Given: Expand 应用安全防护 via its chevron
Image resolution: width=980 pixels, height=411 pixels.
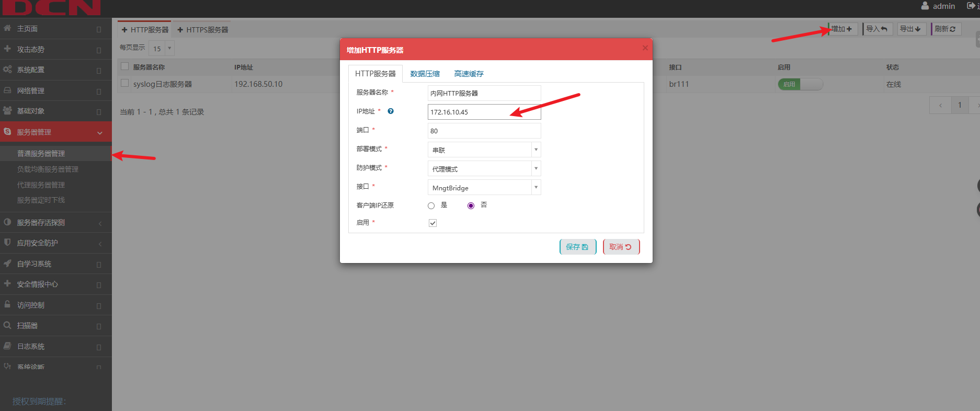Looking at the screenshot, I should tap(100, 244).
